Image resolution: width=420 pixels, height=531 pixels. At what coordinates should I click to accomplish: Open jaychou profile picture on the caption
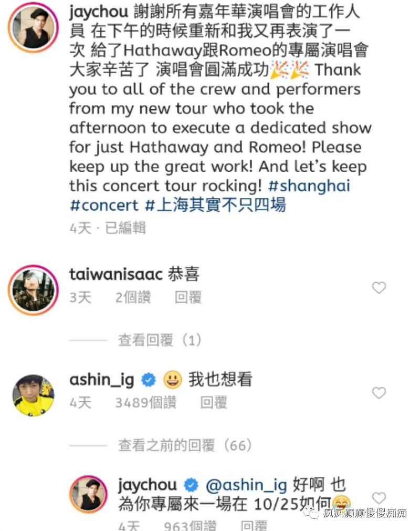[x=33, y=27]
